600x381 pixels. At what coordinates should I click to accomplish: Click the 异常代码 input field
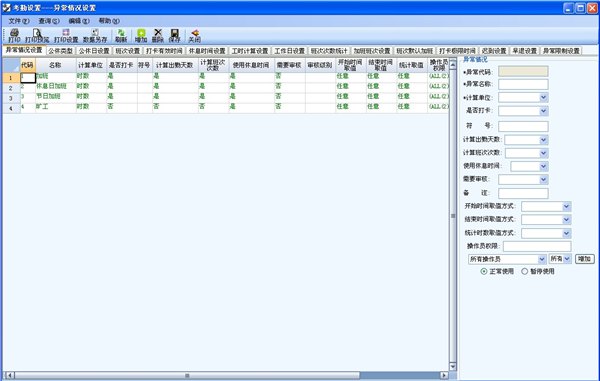click(523, 72)
